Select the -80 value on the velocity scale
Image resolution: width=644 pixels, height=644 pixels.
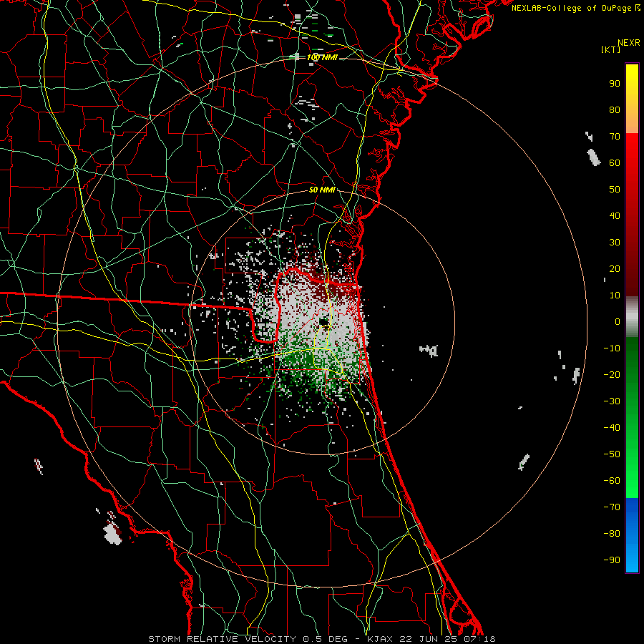(612, 534)
